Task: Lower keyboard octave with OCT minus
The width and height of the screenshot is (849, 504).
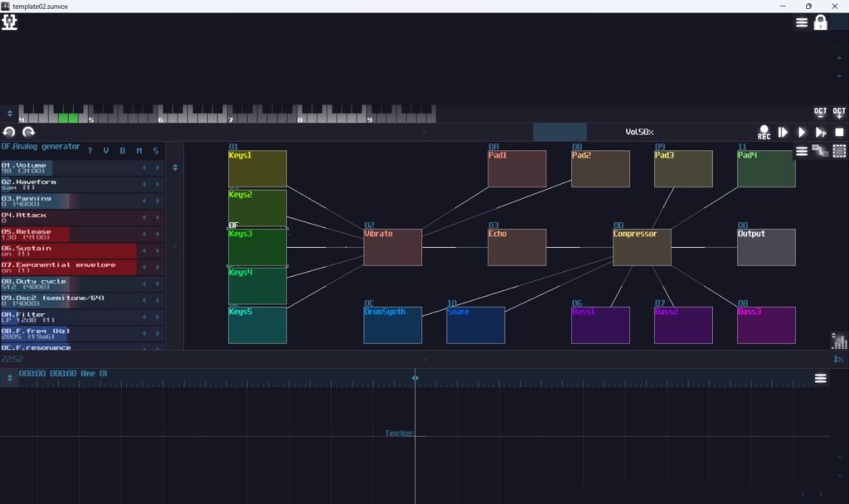Action: (x=820, y=112)
